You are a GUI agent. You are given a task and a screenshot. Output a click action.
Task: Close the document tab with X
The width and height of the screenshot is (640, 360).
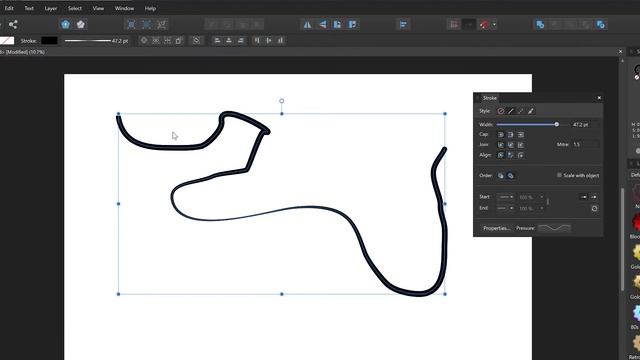coord(620,52)
